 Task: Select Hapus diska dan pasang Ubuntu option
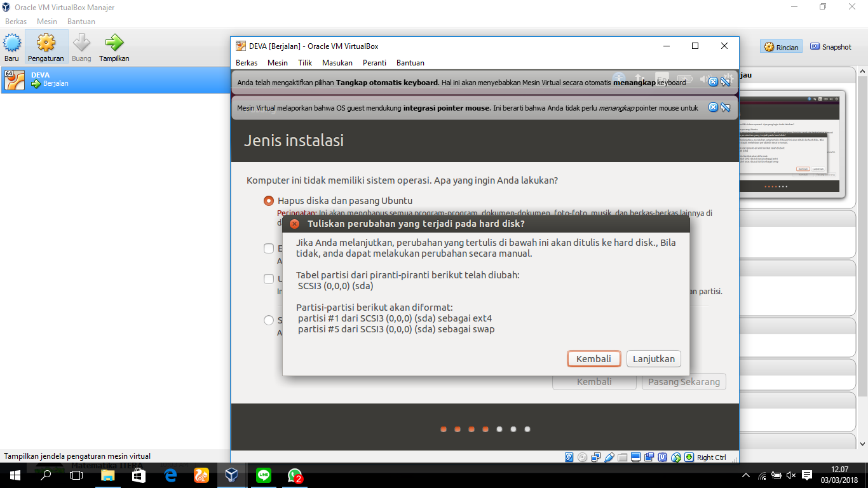[x=269, y=201]
